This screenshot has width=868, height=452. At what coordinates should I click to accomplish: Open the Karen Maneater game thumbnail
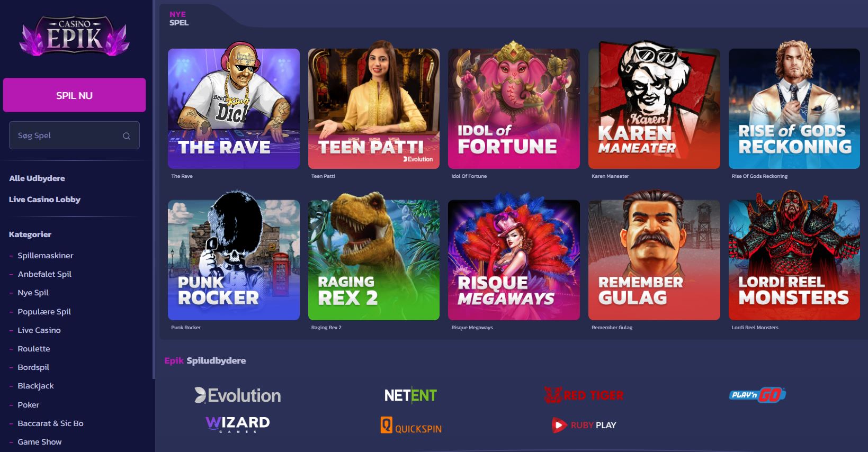coord(654,109)
